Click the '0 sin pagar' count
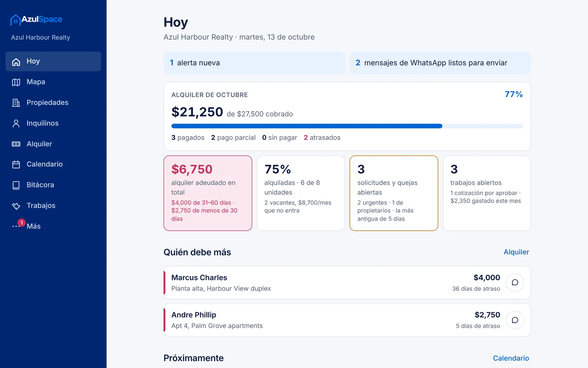Screen dimensions: 588x368 click(280, 138)
